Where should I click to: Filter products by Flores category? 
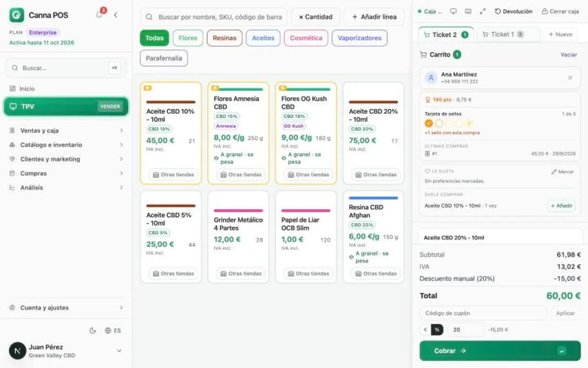click(188, 38)
